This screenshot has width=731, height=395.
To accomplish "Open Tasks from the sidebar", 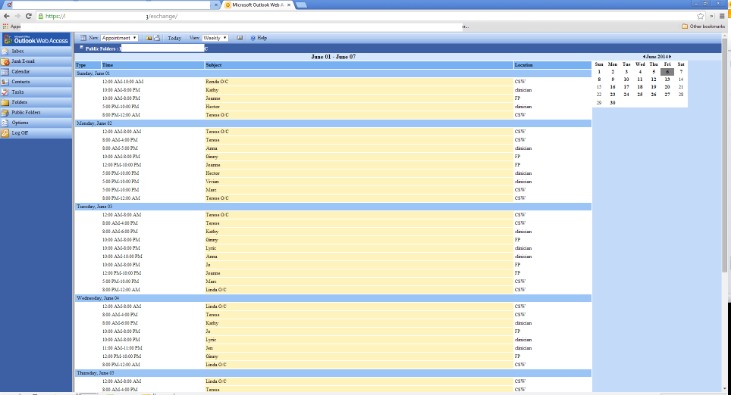I will coord(35,92).
